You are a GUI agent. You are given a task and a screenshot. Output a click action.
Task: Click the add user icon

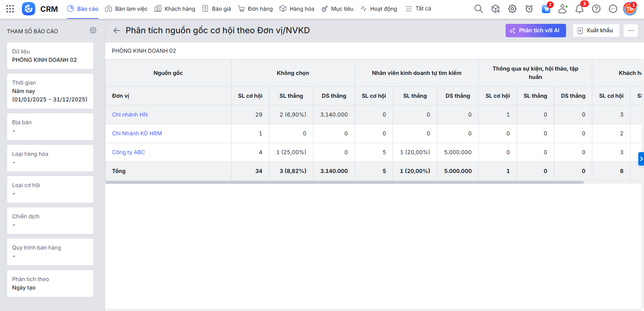click(x=562, y=9)
